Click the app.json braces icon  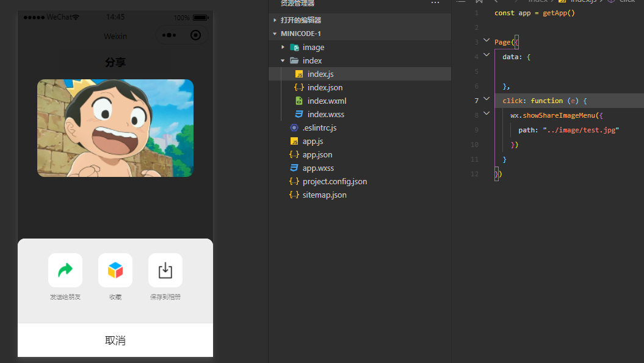point(294,155)
